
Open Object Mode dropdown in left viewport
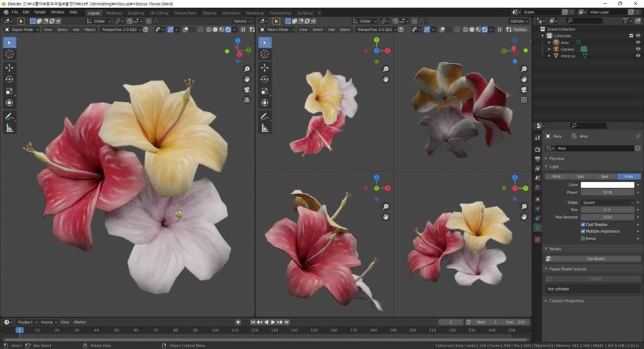pos(22,30)
